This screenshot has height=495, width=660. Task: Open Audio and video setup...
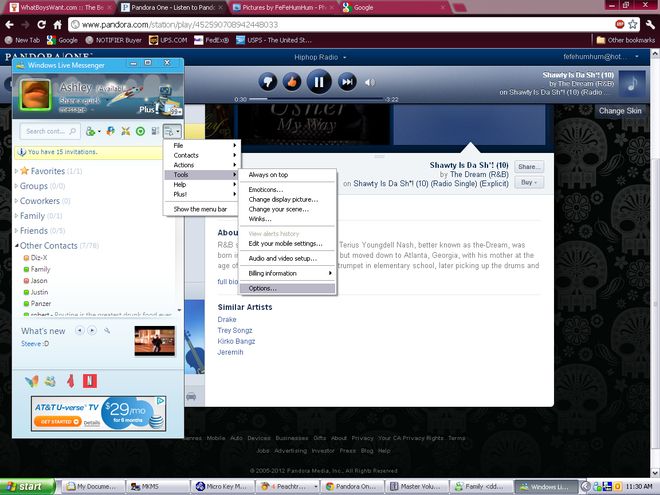pyautogui.click(x=282, y=258)
